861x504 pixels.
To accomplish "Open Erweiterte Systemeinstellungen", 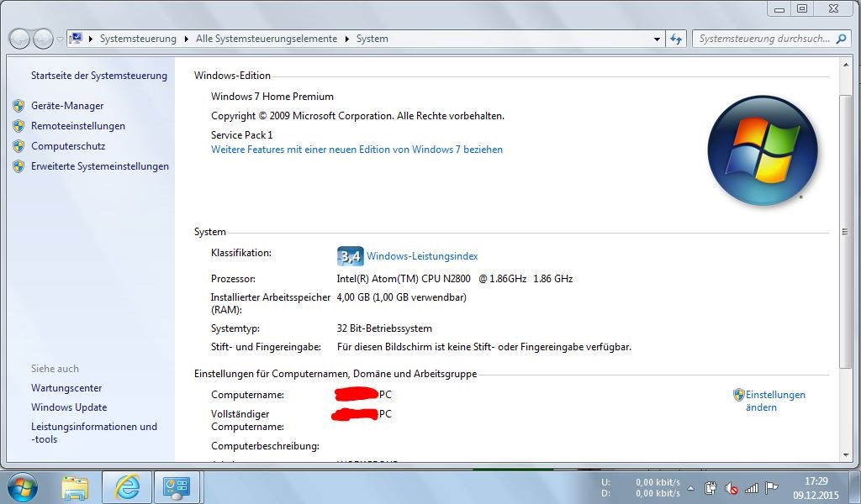I will coord(100,166).
